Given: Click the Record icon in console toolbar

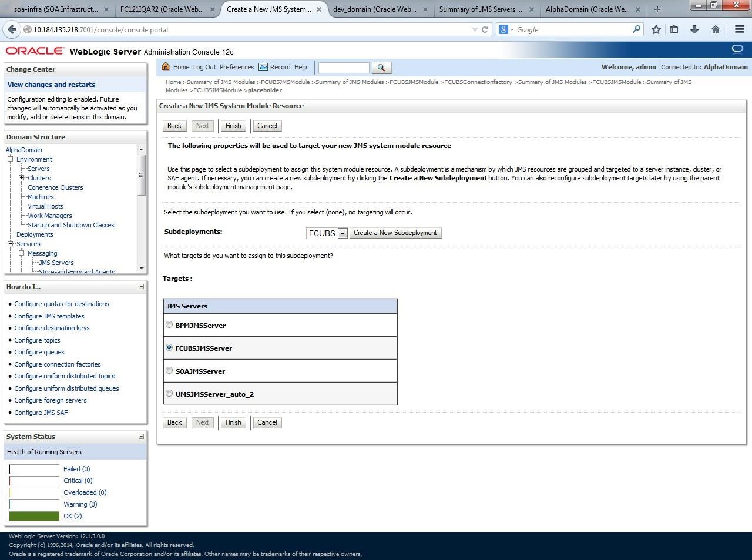Looking at the screenshot, I should click(x=263, y=67).
